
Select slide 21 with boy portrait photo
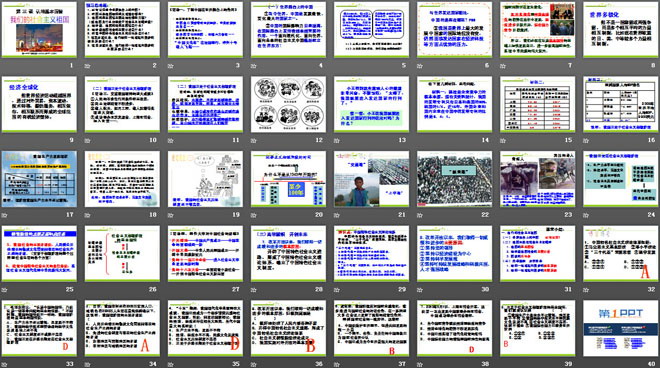[x=372, y=179]
